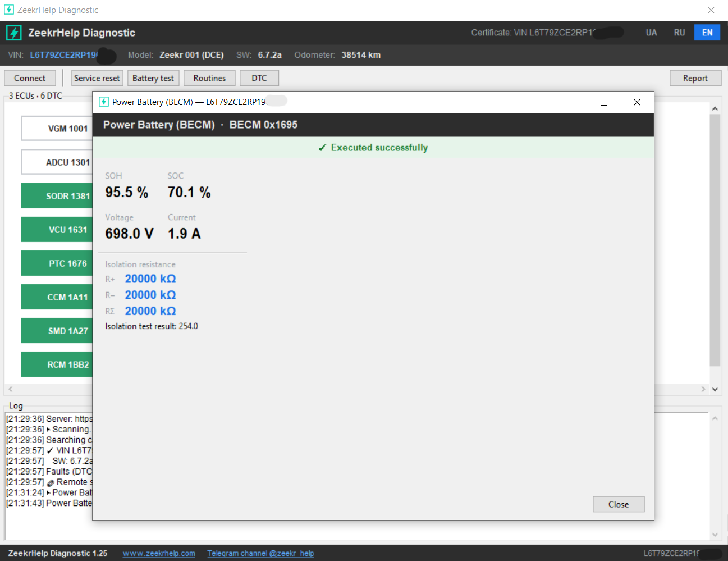Image resolution: width=728 pixels, height=561 pixels.
Task: Click the Connect button
Action: (x=30, y=78)
